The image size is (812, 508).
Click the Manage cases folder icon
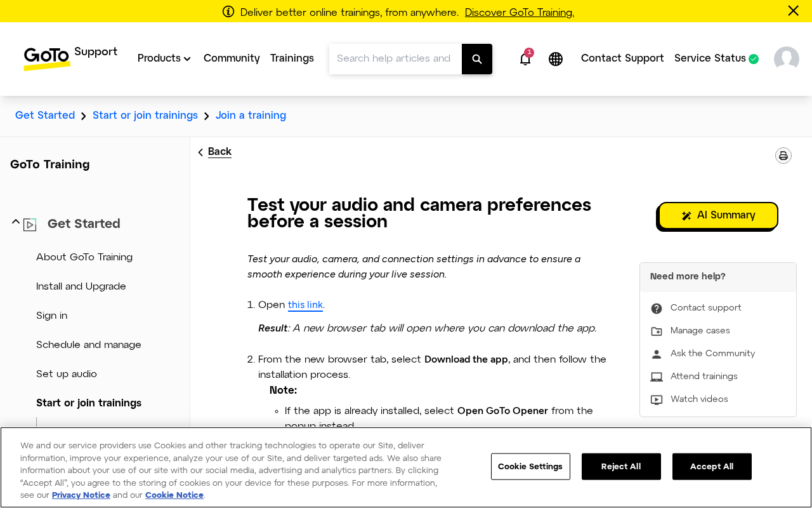click(x=657, y=331)
